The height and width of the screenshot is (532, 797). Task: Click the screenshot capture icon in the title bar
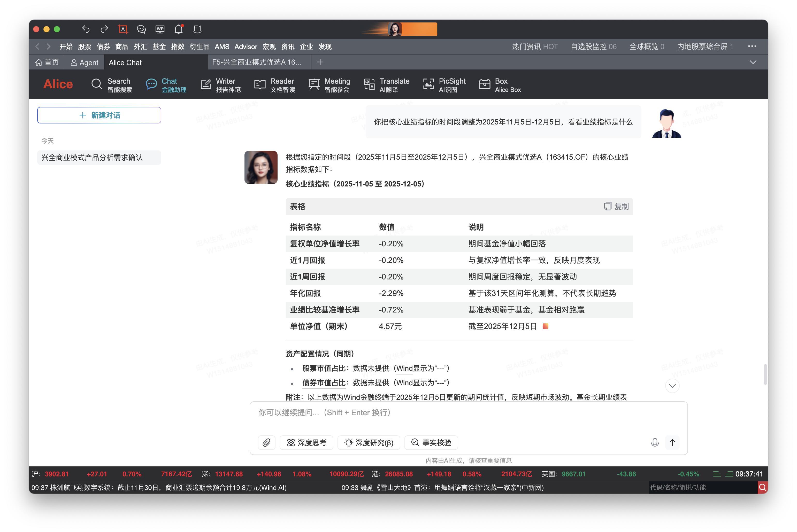[x=122, y=29]
